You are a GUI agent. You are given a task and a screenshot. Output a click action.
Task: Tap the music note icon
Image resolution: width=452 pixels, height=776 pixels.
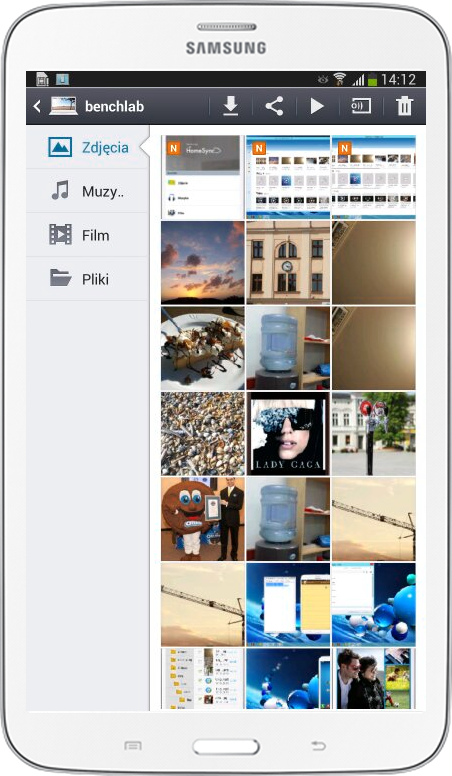60,191
